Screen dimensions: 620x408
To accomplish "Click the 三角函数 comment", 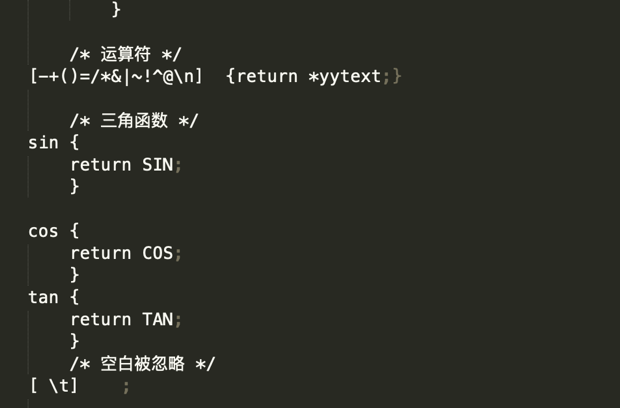I will pos(134,121).
